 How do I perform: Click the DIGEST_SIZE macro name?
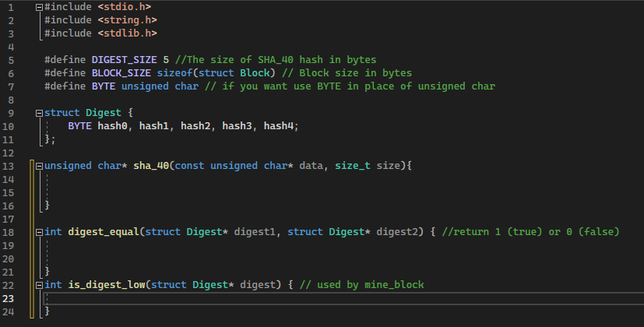point(124,60)
